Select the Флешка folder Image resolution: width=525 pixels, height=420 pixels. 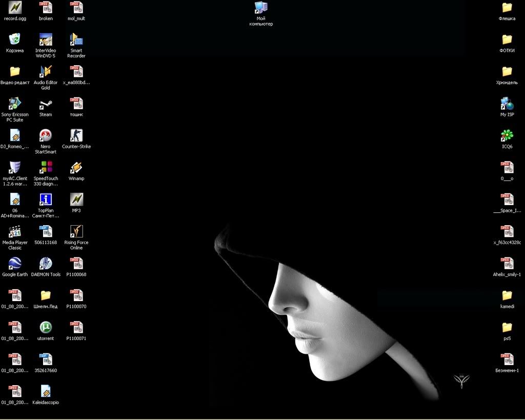507,8
